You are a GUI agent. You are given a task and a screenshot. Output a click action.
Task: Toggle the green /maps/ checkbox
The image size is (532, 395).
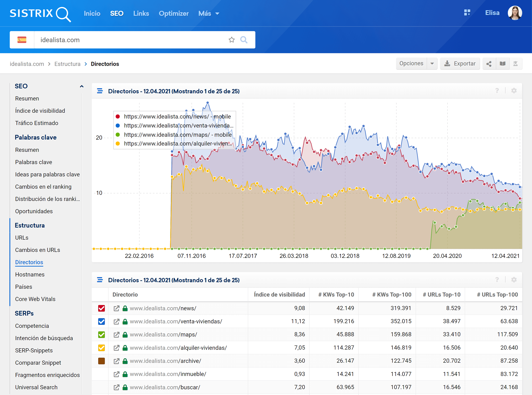pos(101,334)
